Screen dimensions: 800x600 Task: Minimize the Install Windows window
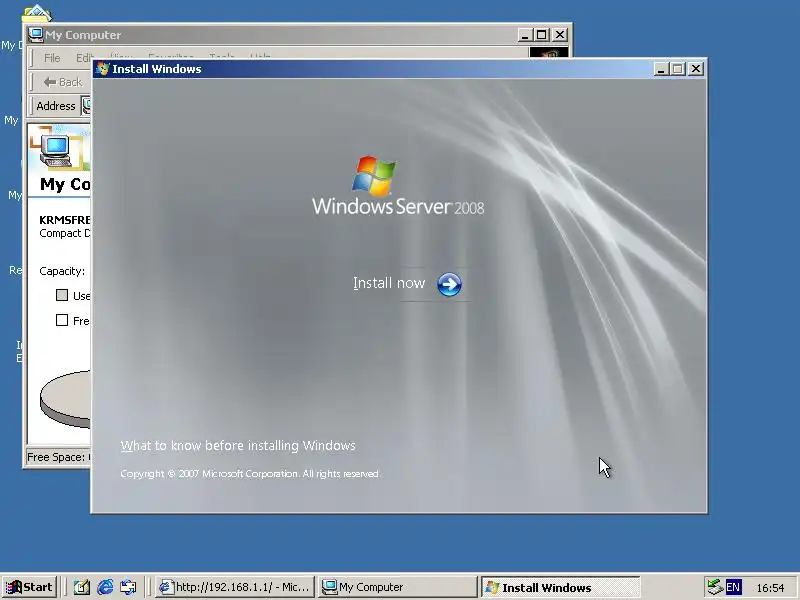click(x=661, y=69)
